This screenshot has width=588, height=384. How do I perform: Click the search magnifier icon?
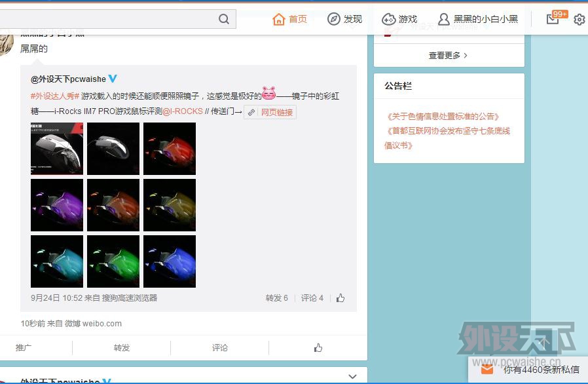tap(224, 19)
